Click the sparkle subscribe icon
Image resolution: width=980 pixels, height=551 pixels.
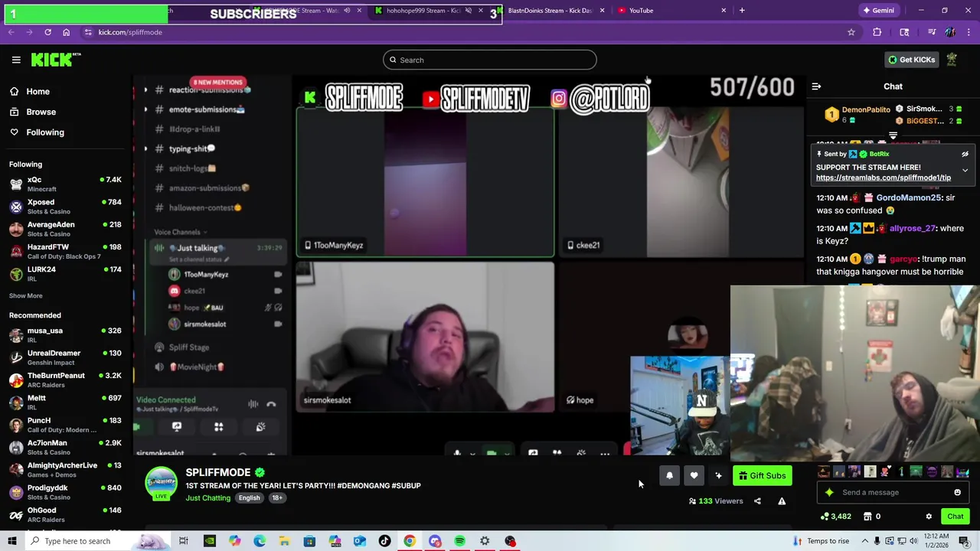coord(718,476)
